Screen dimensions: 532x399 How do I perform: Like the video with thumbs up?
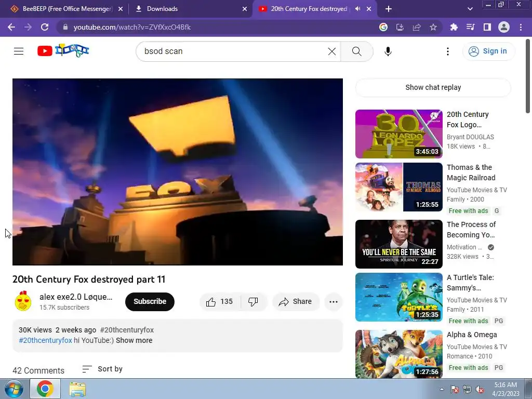(220, 302)
